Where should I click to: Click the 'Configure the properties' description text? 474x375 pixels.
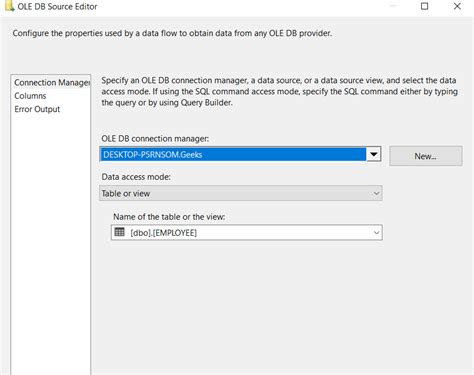[x=172, y=33]
